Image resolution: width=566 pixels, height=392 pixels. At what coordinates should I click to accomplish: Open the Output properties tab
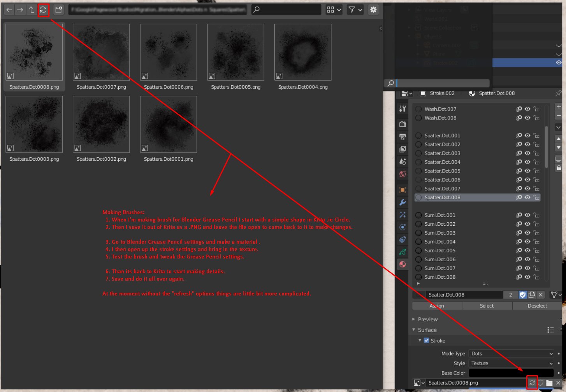coord(403,137)
